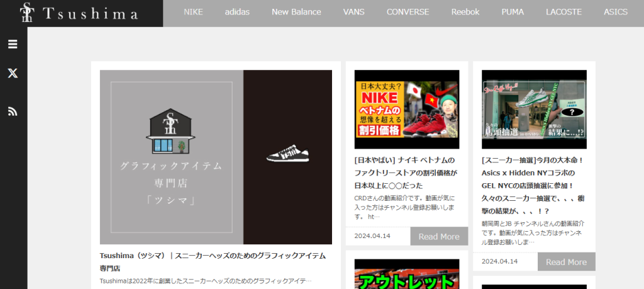The image size is (644, 289).
Task: Open the Tsushima graphic item shop headline
Action: click(x=213, y=261)
